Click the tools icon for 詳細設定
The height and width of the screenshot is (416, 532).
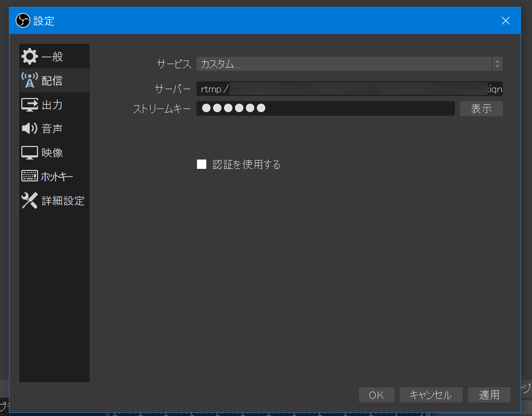(x=30, y=201)
